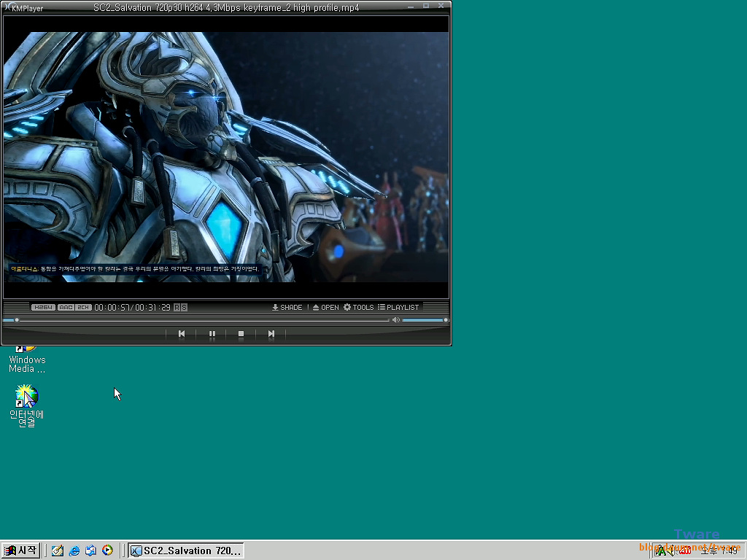Click the 00:00:57/00:31:29 time display
Screen dimensions: 747x560
tap(133, 307)
